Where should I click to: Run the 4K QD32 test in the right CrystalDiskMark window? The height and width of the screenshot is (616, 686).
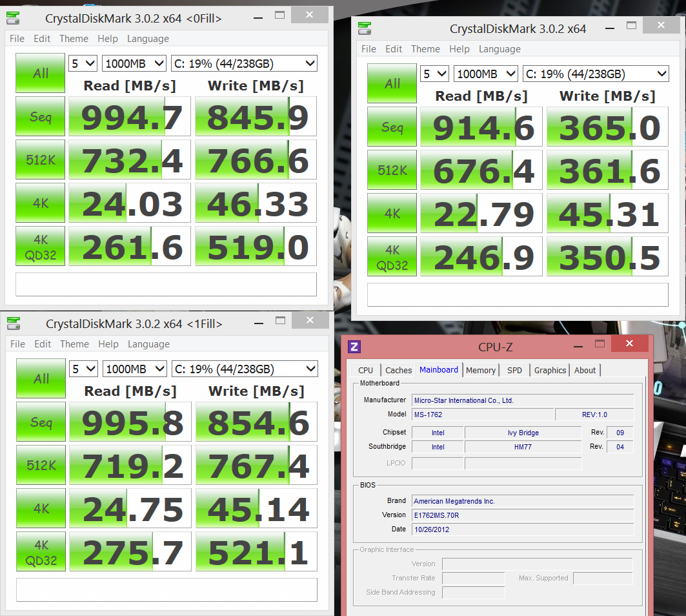(x=392, y=256)
